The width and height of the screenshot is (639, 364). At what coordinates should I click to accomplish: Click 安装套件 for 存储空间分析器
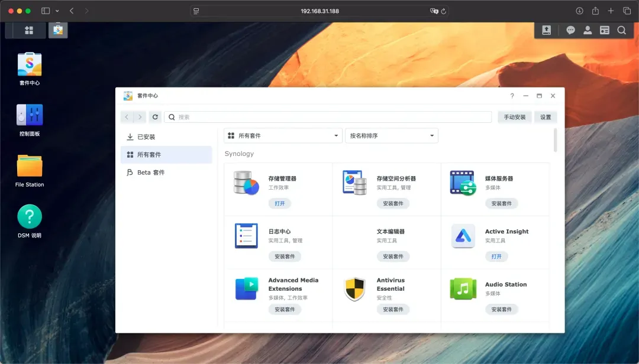[x=393, y=203]
